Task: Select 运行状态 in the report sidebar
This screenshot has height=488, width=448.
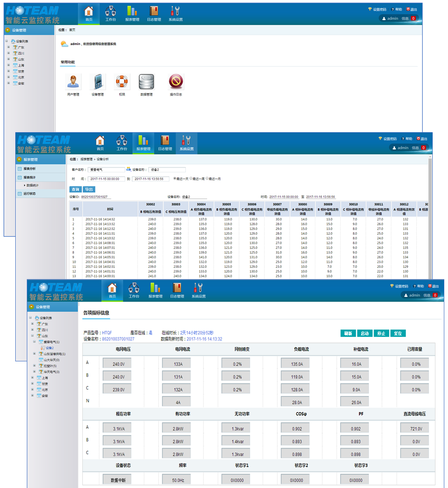Action: pyautogui.click(x=30, y=194)
